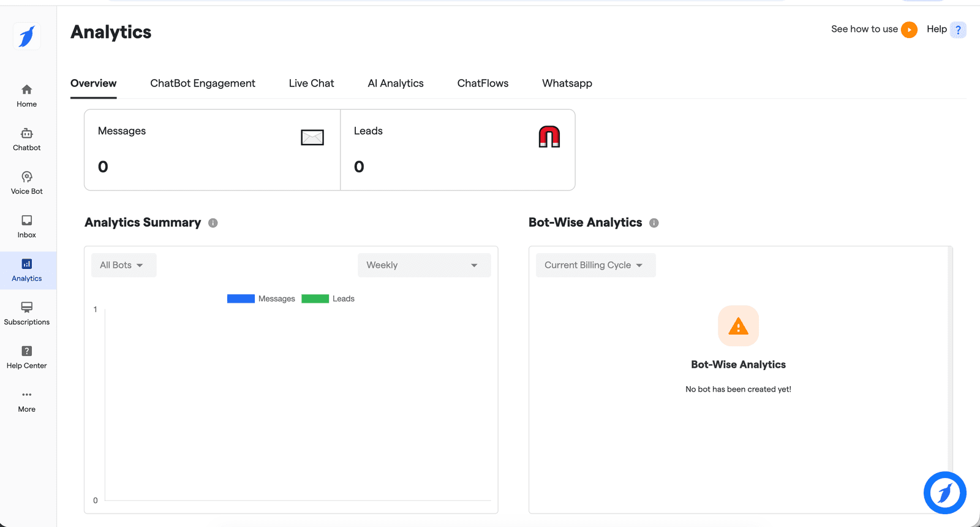Click the Analytics page title

click(111, 32)
